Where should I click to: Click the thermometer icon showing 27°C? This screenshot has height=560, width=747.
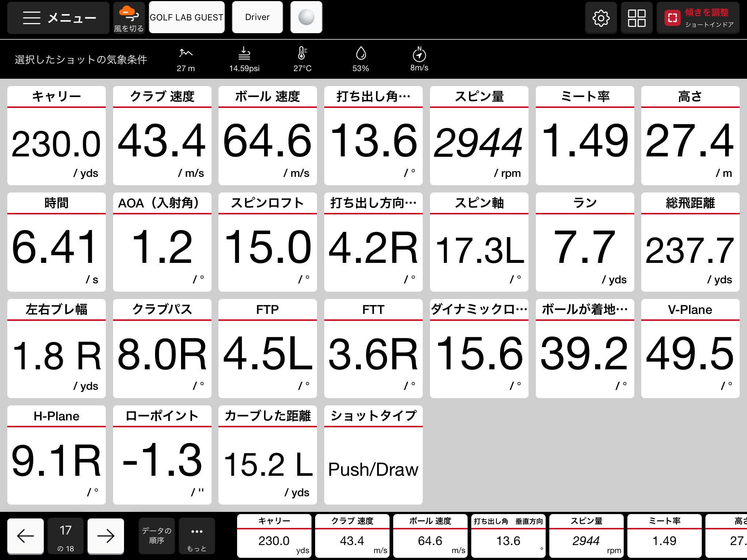coord(302,54)
